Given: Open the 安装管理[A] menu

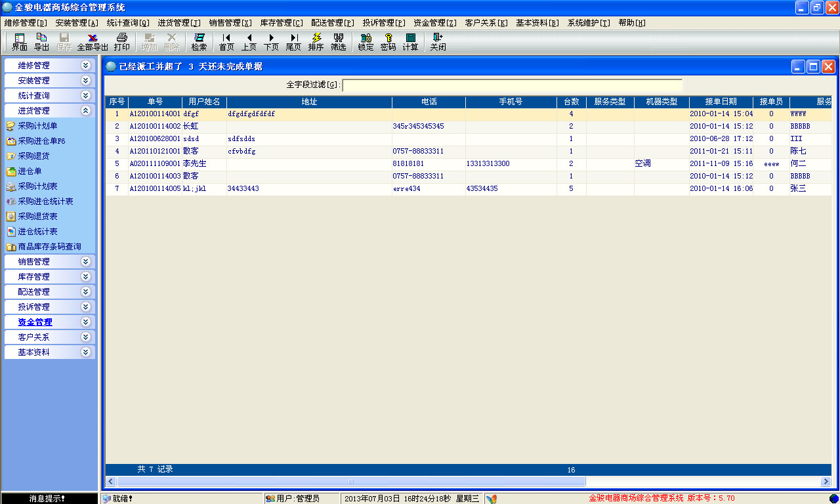Looking at the screenshot, I should [77, 23].
